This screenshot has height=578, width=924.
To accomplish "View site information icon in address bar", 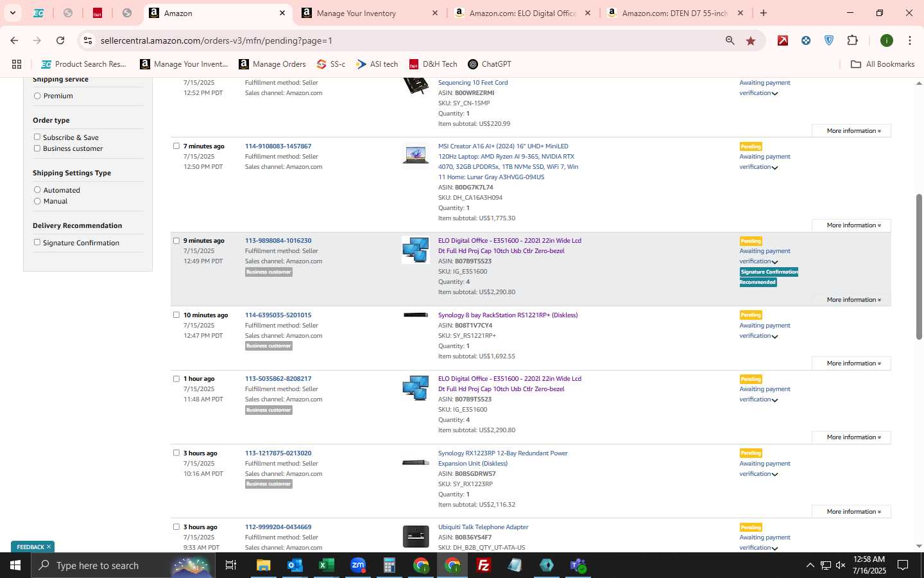I will coord(88,40).
